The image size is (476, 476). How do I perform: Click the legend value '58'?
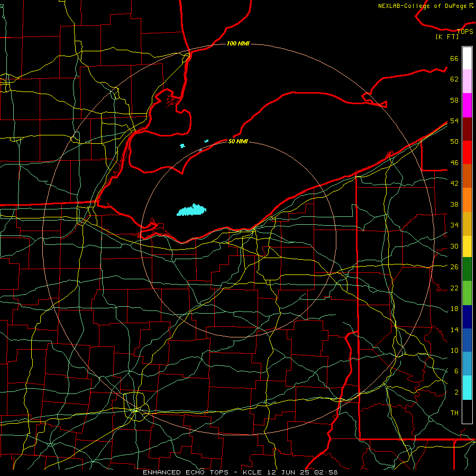454,100
